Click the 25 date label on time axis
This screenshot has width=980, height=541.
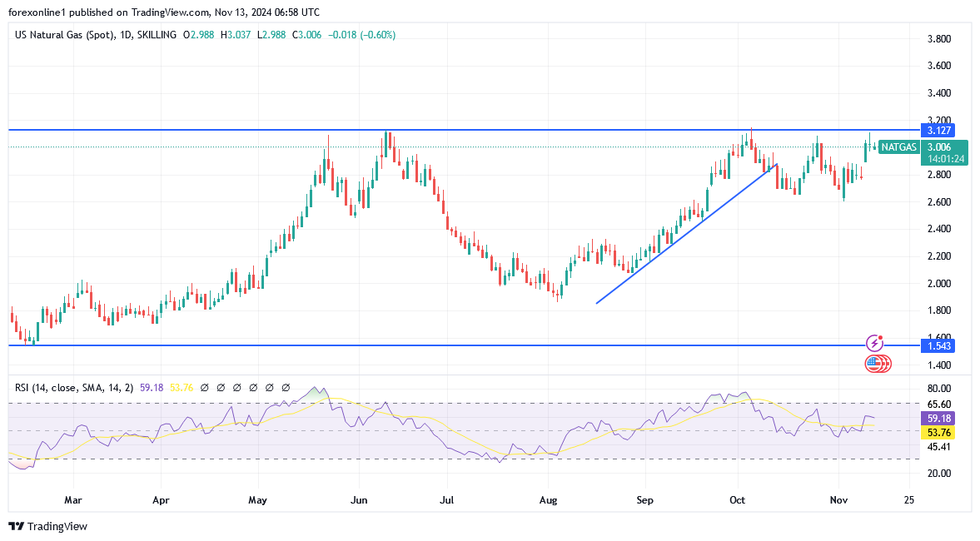(908, 499)
